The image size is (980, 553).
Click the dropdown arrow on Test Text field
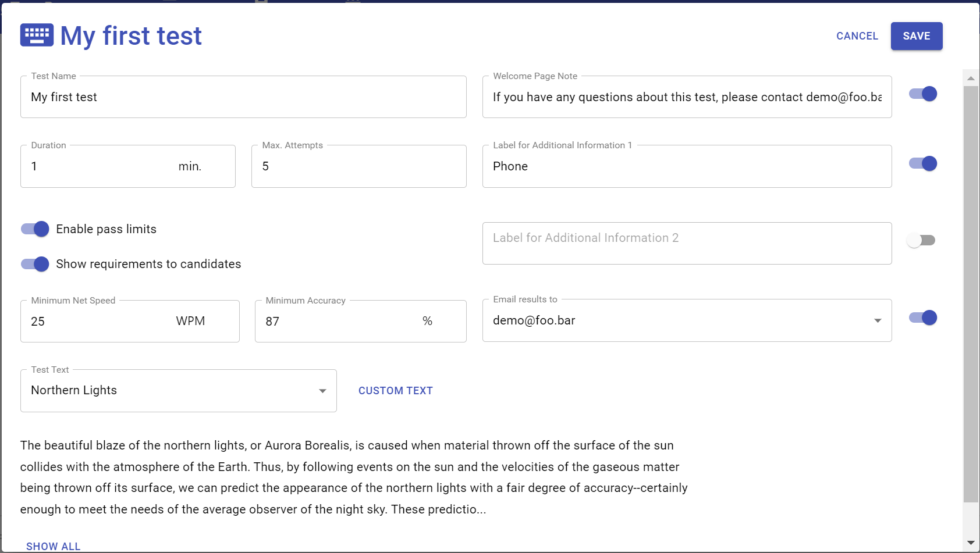click(x=322, y=391)
